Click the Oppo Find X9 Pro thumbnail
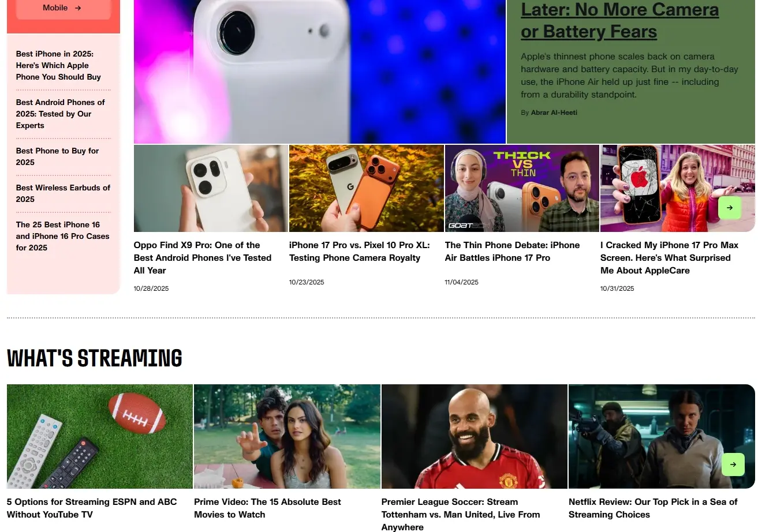 point(211,188)
